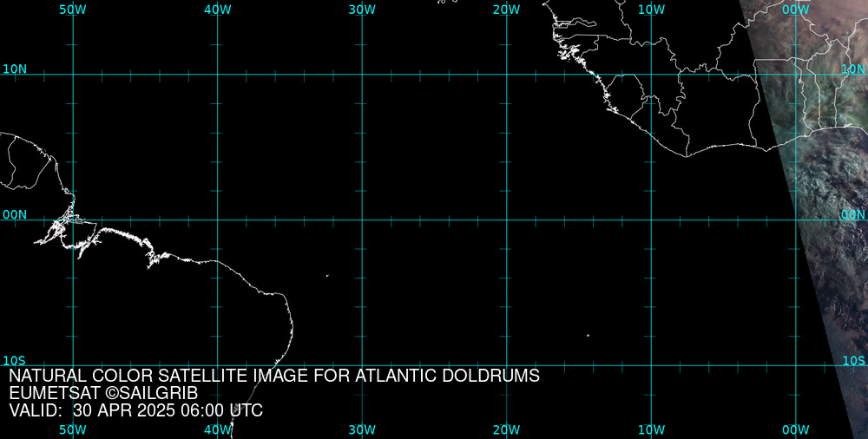
Task: Select the upper '40W' longitude label
Action: (218, 10)
